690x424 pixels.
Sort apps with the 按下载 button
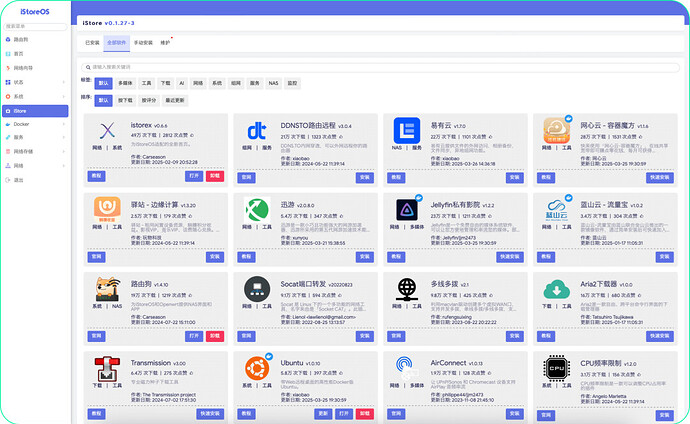coord(124,101)
